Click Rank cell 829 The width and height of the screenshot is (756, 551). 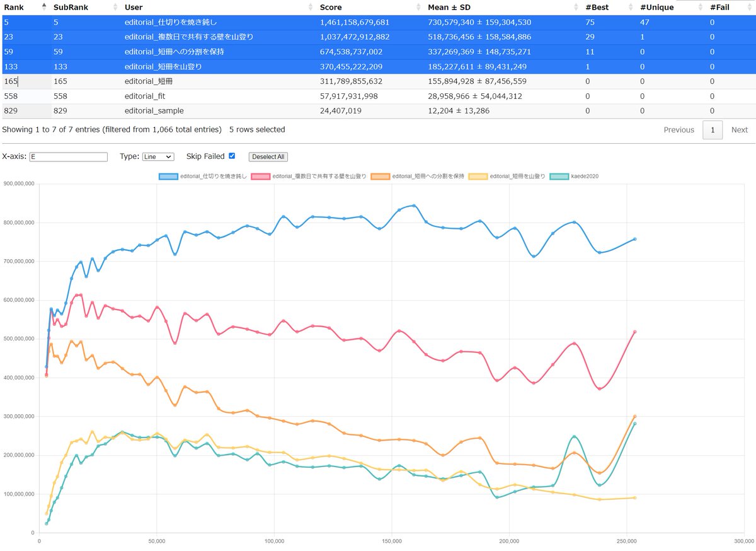pyautogui.click(x=11, y=110)
